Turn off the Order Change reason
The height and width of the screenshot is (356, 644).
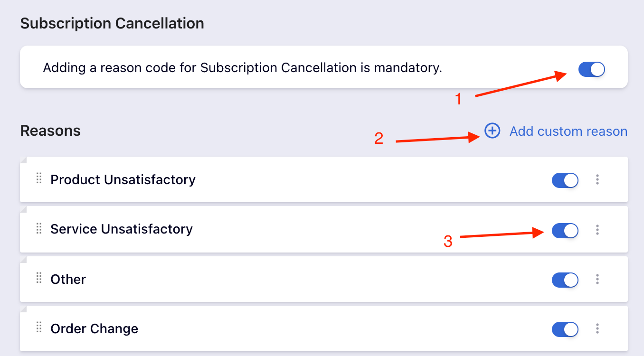tap(565, 329)
